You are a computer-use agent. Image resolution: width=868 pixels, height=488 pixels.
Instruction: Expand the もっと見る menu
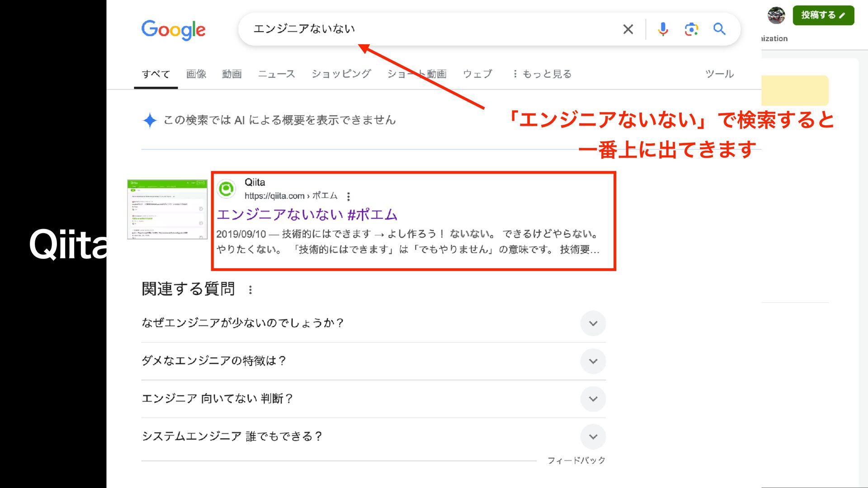(x=542, y=74)
